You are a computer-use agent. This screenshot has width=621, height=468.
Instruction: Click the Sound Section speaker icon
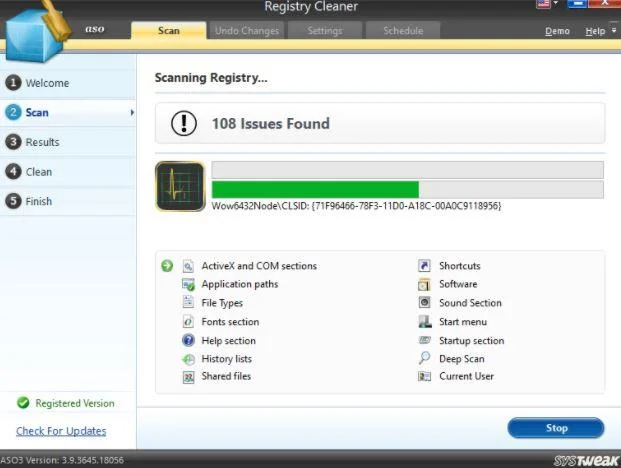pos(424,302)
